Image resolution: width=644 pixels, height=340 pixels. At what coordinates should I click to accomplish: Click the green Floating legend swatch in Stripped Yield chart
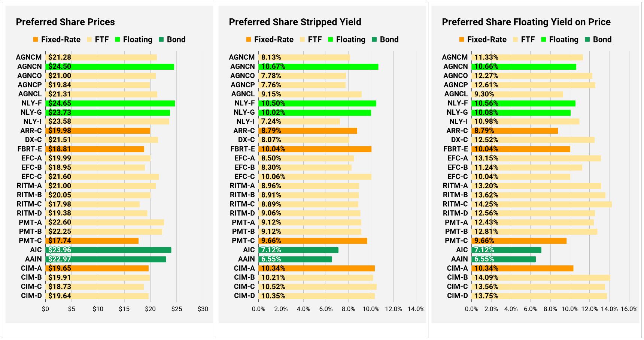331,39
